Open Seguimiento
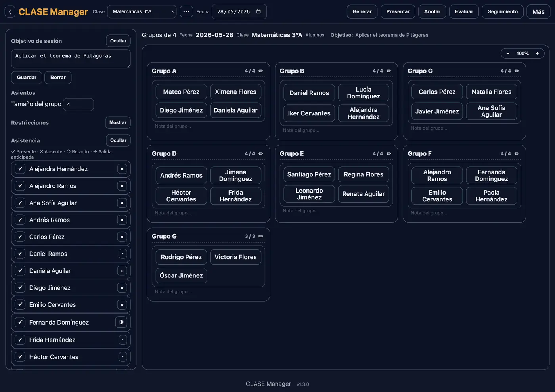The height and width of the screenshot is (392, 555). [x=503, y=11]
